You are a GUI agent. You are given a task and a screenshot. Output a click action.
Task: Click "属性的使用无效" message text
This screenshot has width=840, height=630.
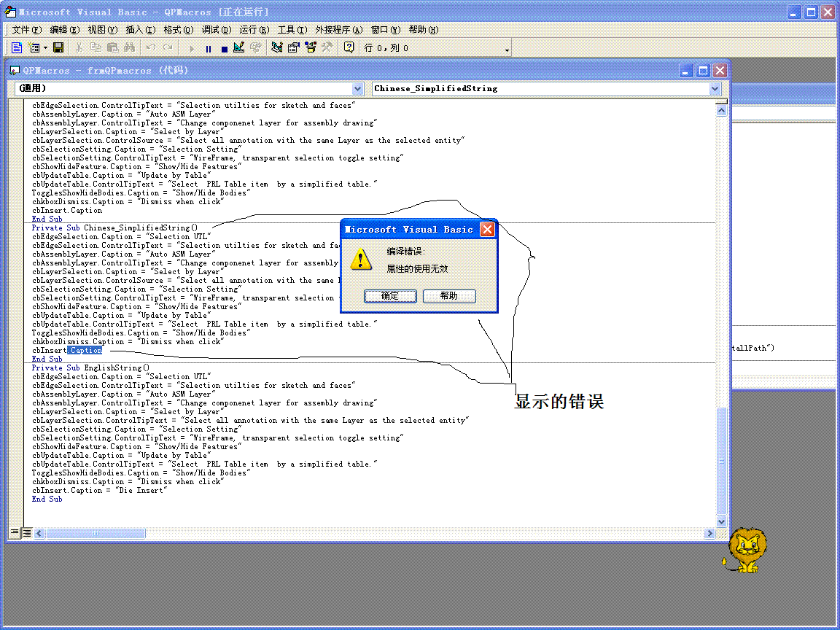(x=417, y=268)
